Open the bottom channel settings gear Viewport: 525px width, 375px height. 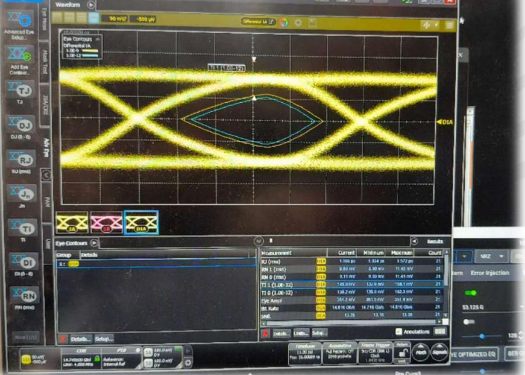[x=188, y=363]
